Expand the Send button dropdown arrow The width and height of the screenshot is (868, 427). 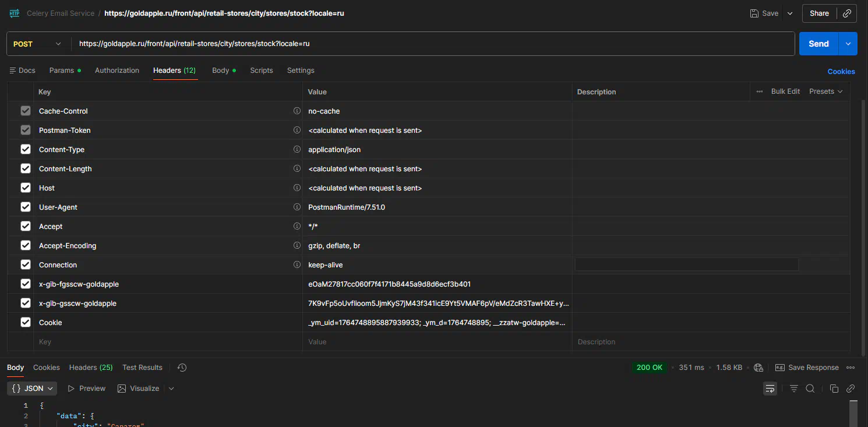[848, 44]
